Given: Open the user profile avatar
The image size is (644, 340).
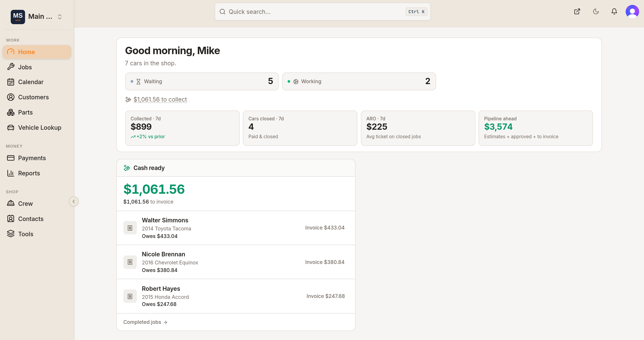Looking at the screenshot, I should pos(632,11).
